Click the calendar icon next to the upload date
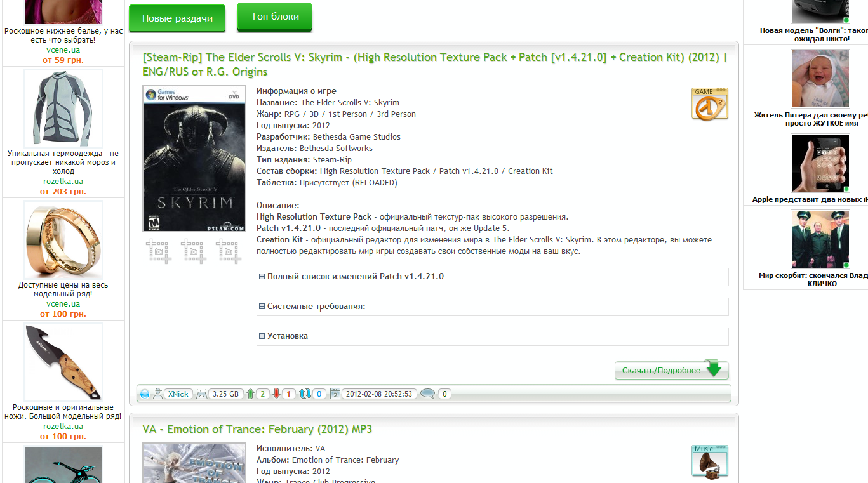This screenshot has height=483, width=868. coord(336,394)
